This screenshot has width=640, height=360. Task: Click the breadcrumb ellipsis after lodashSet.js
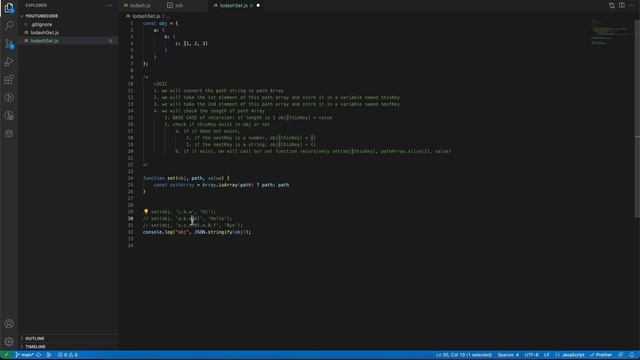[x=168, y=16]
